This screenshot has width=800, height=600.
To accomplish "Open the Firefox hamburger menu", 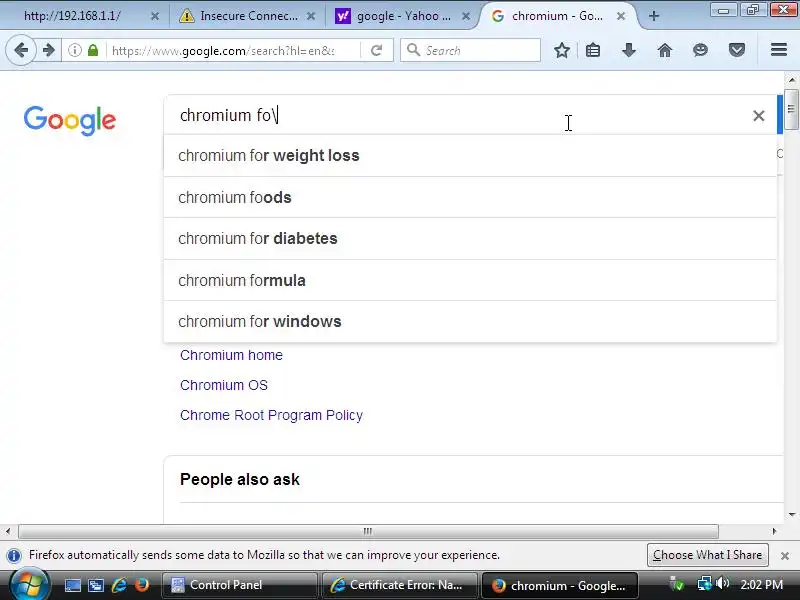I will tap(779, 49).
